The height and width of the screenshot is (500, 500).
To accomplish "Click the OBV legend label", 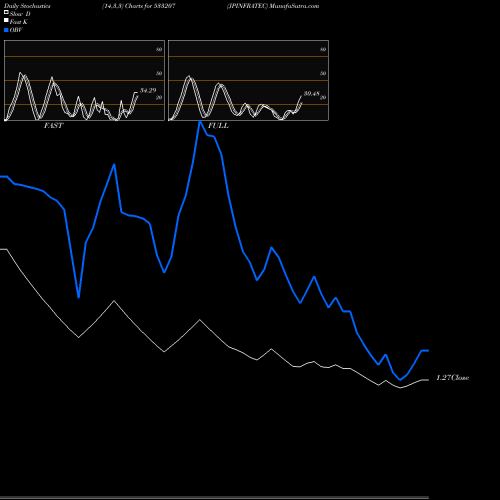I will point(16,30).
